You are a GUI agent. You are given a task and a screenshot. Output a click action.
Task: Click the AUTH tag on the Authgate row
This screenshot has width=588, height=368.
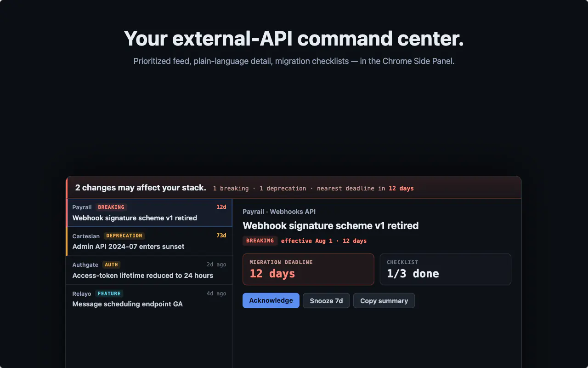[x=111, y=264]
